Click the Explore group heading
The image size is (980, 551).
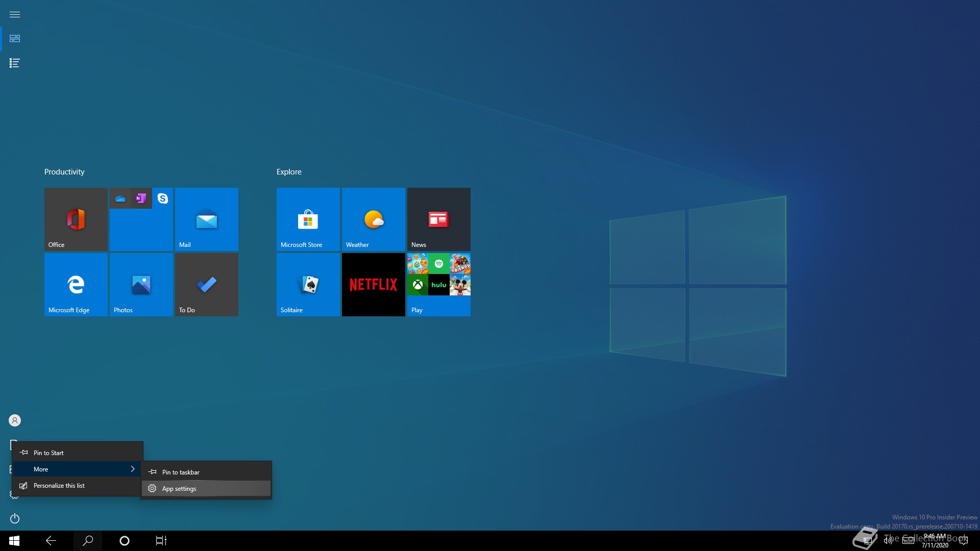[289, 172]
